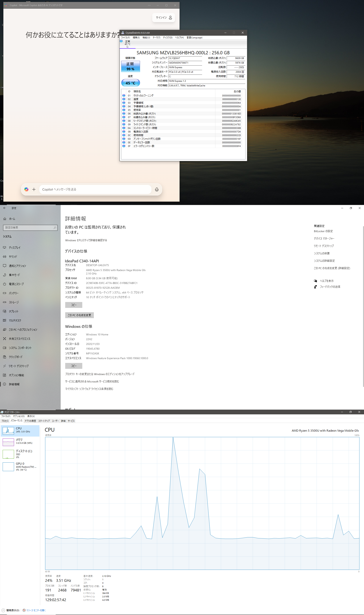The image size is (364, 615).
Task: Open システムの保護 link
Action: pyautogui.click(x=322, y=253)
